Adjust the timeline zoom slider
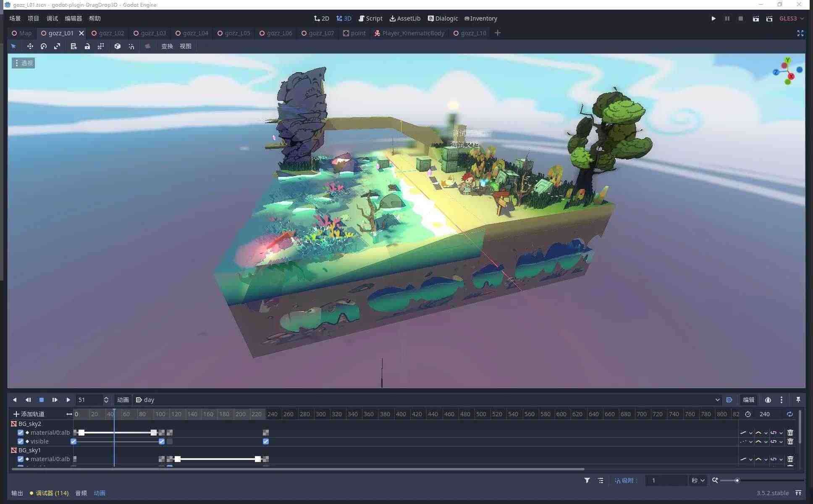This screenshot has width=813, height=504. tap(737, 480)
